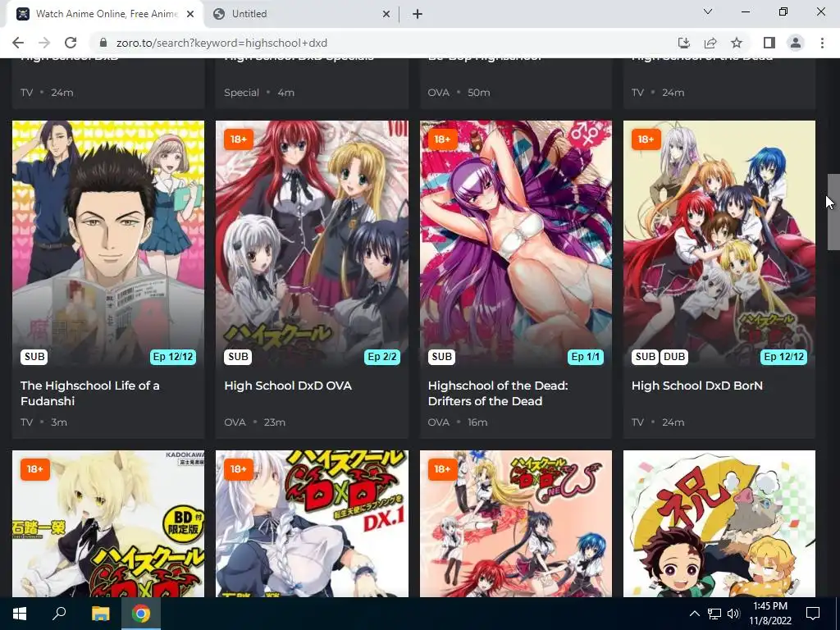Expand the tab search chevron
This screenshot has height=630, width=840.
point(708,11)
